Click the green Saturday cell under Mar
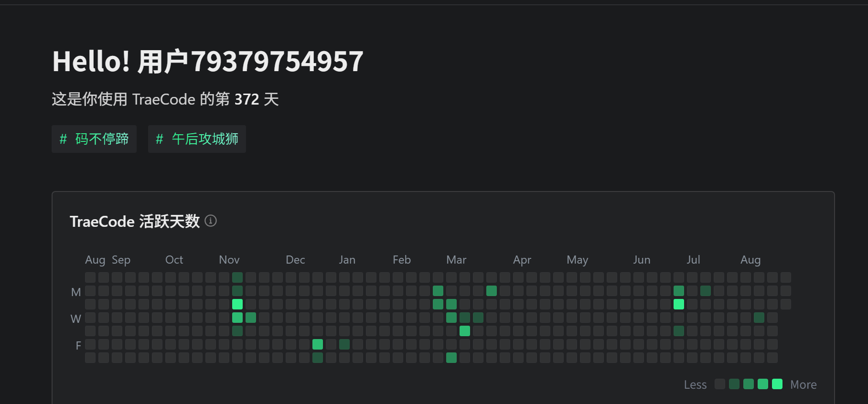Screen dimensions: 868x404 click(451, 358)
